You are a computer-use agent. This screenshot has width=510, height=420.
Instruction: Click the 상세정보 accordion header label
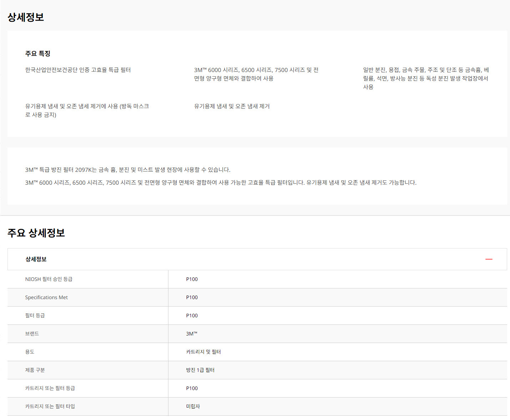(x=36, y=259)
